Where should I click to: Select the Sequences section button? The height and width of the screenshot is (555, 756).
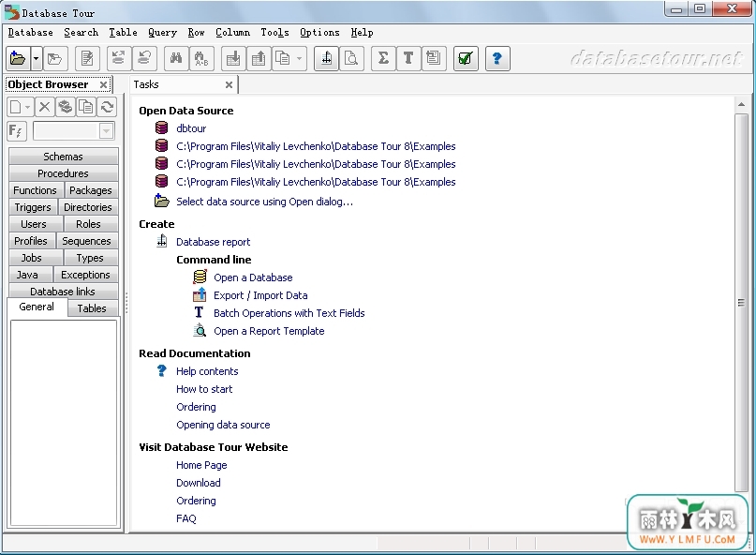point(87,241)
